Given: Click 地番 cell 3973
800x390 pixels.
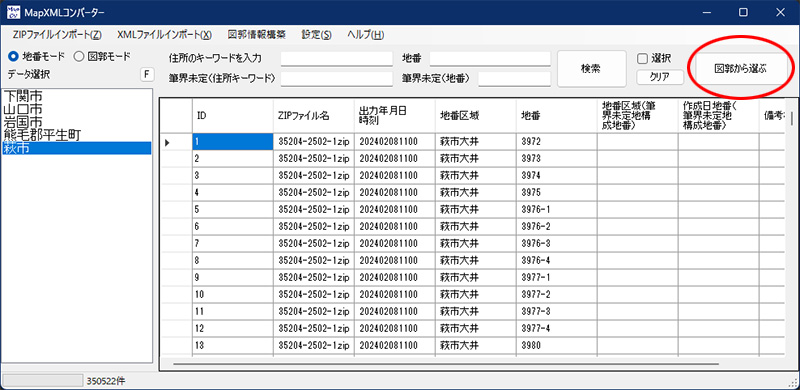Looking at the screenshot, I should click(557, 159).
